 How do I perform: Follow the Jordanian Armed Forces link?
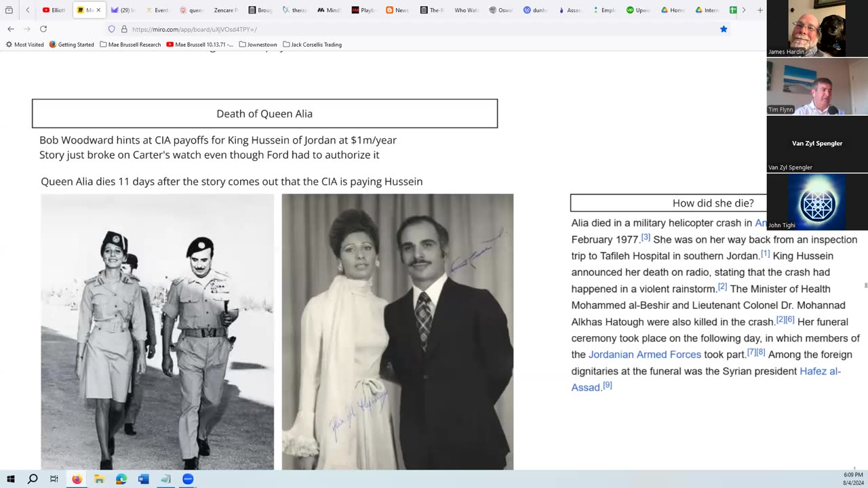pos(645,354)
